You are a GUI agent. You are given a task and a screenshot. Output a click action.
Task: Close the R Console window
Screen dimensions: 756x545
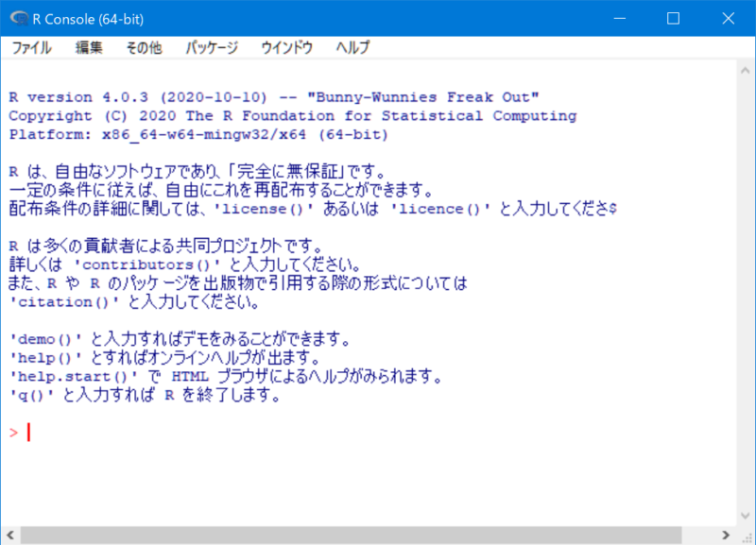click(728, 18)
